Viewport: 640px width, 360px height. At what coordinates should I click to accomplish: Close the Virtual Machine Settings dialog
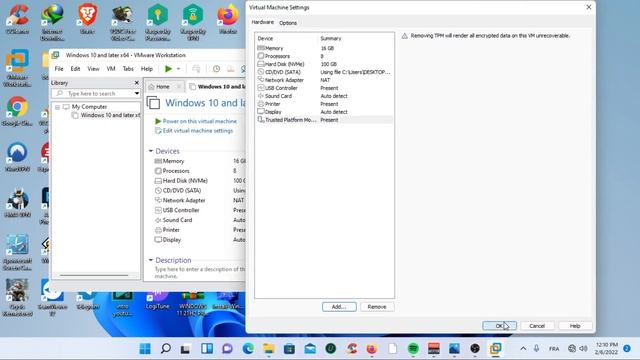click(x=589, y=7)
